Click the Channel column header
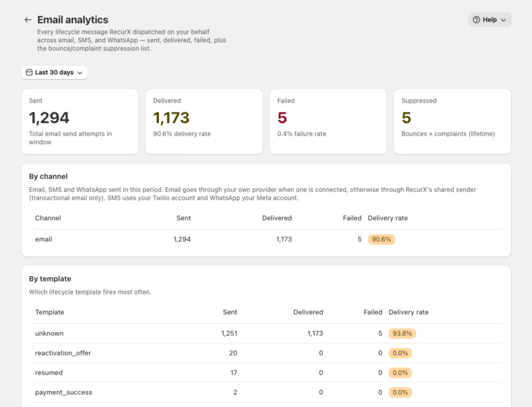Image resolution: width=532 pixels, height=407 pixels. (48, 218)
